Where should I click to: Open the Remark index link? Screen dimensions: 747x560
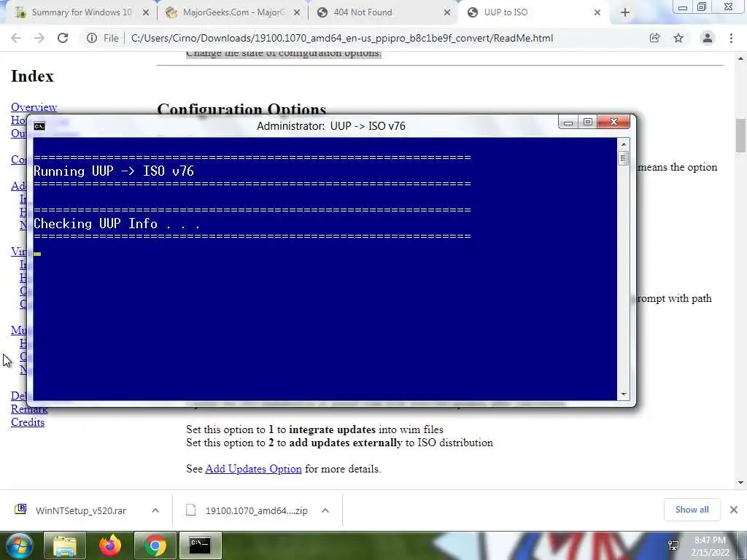point(29,409)
